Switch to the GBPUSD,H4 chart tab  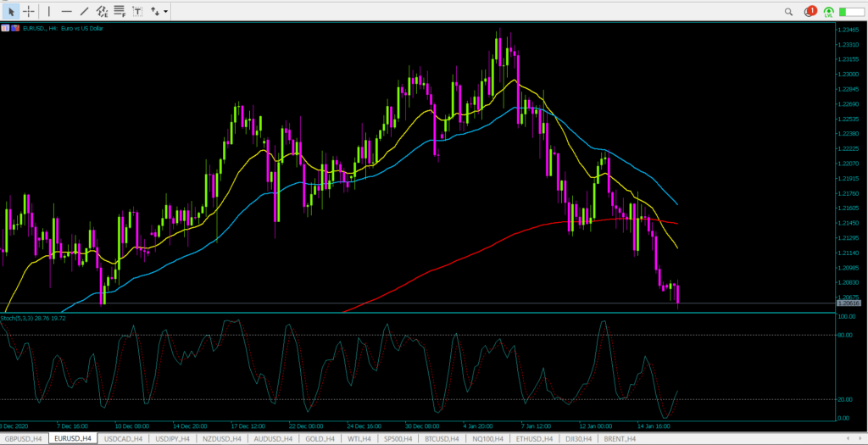pos(24,439)
